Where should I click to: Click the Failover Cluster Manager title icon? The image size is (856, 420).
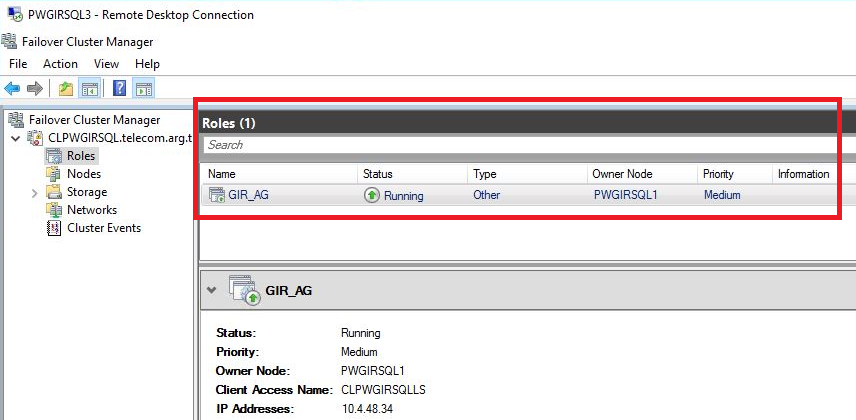point(9,42)
